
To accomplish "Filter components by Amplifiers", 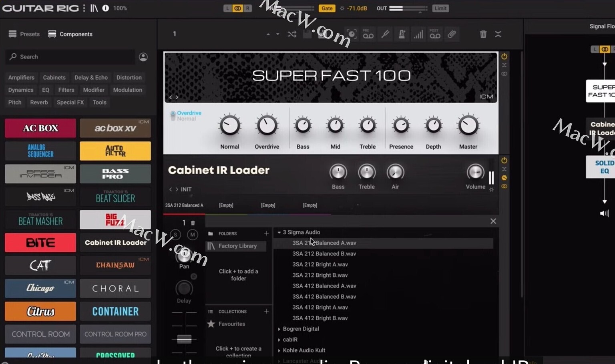I will (21, 77).
